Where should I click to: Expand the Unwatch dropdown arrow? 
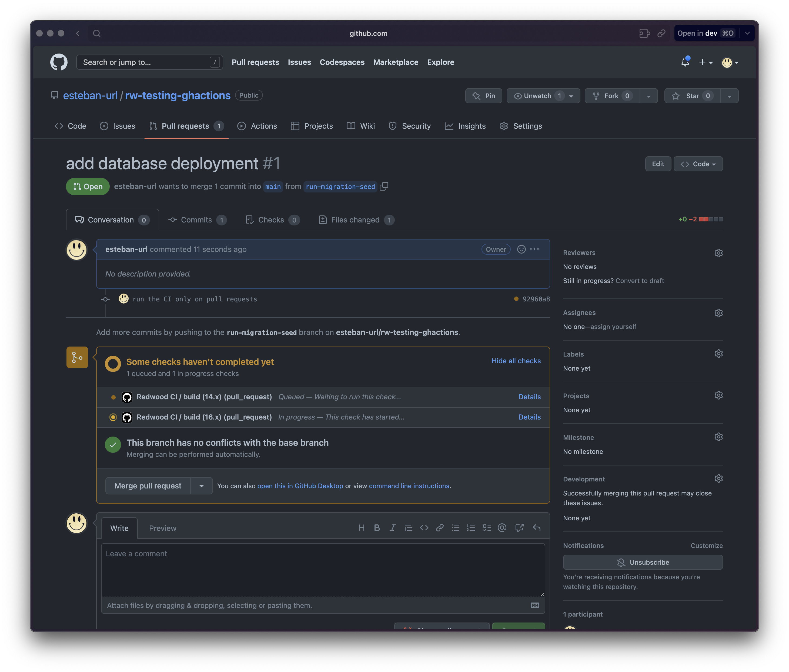pos(571,96)
